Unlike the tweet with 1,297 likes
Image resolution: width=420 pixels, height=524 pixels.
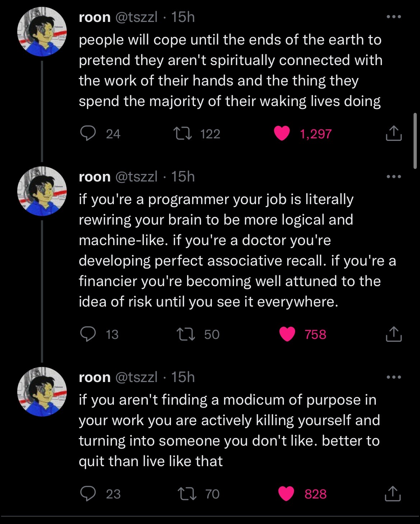[x=282, y=134]
